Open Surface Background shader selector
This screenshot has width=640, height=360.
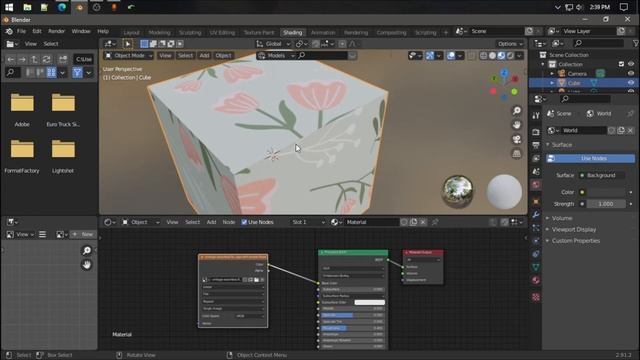602,176
